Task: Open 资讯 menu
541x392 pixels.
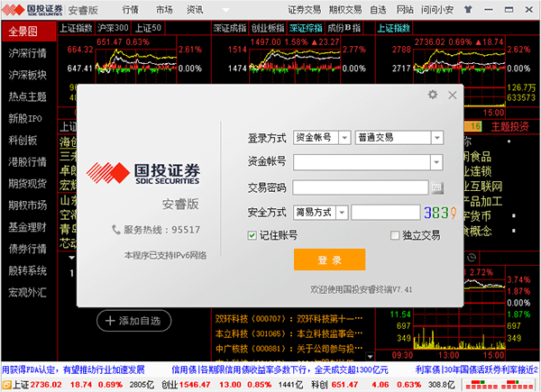Action: [x=195, y=10]
